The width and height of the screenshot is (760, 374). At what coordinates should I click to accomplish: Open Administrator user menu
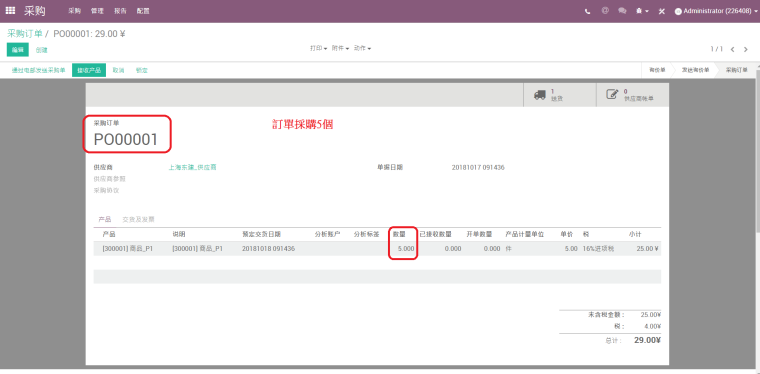tap(716, 11)
